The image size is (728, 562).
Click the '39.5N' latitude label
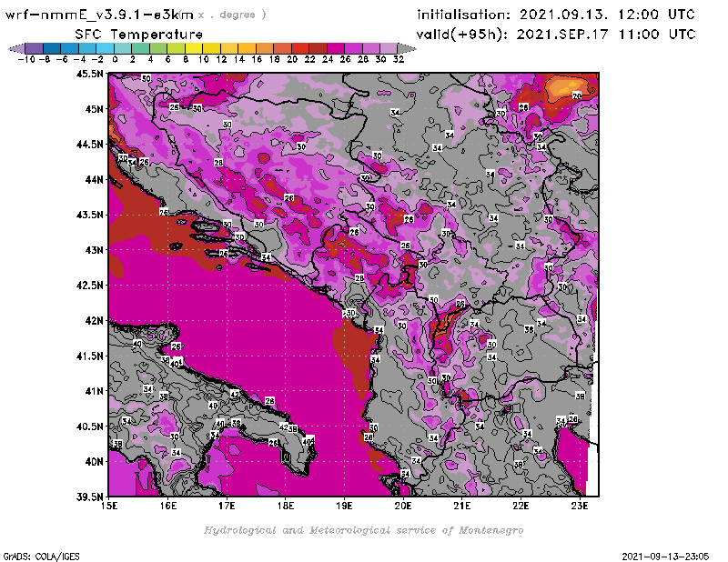click(x=89, y=497)
